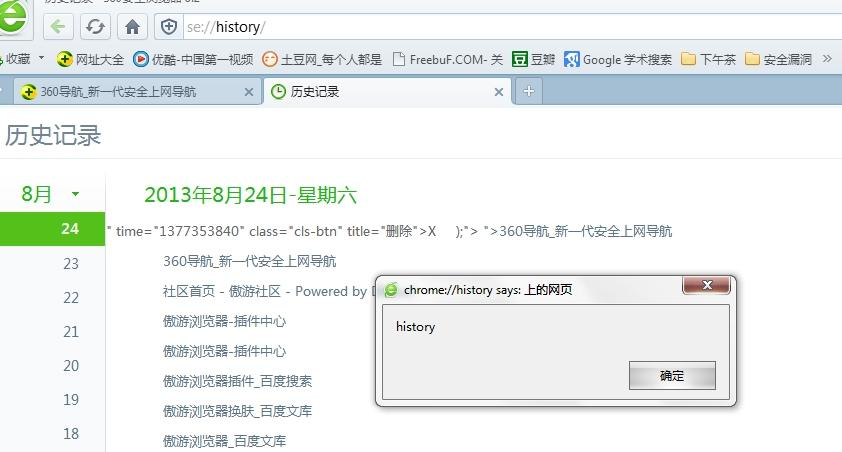Close the 360导航 tab
Viewport: 842px width, 452px height.
[249, 92]
